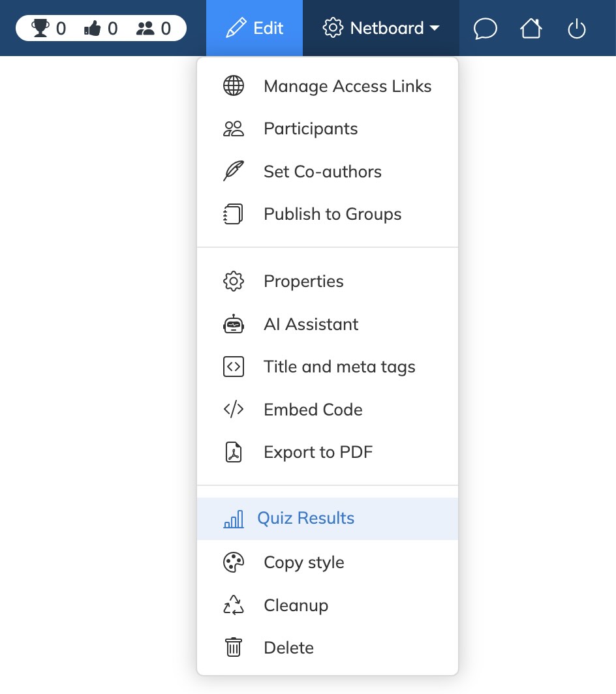Click the recycle icon for Cleanup
Viewport: 616px width, 694px height.
click(234, 605)
